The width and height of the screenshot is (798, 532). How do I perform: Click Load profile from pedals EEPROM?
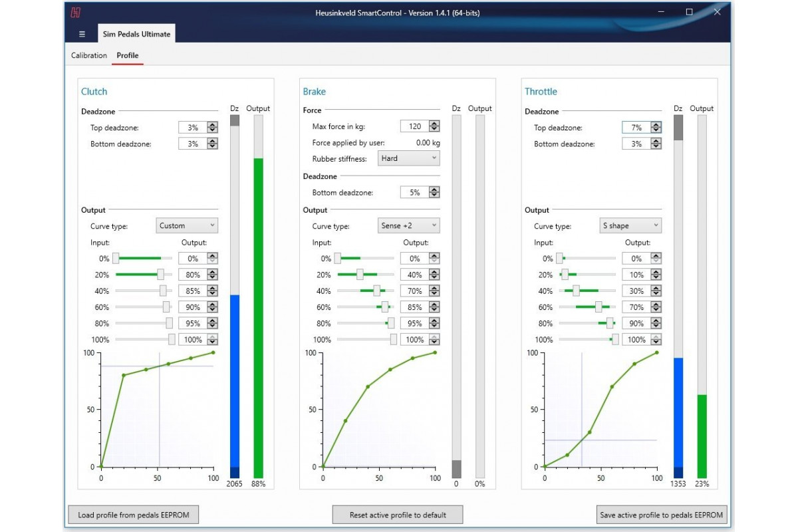(133, 515)
